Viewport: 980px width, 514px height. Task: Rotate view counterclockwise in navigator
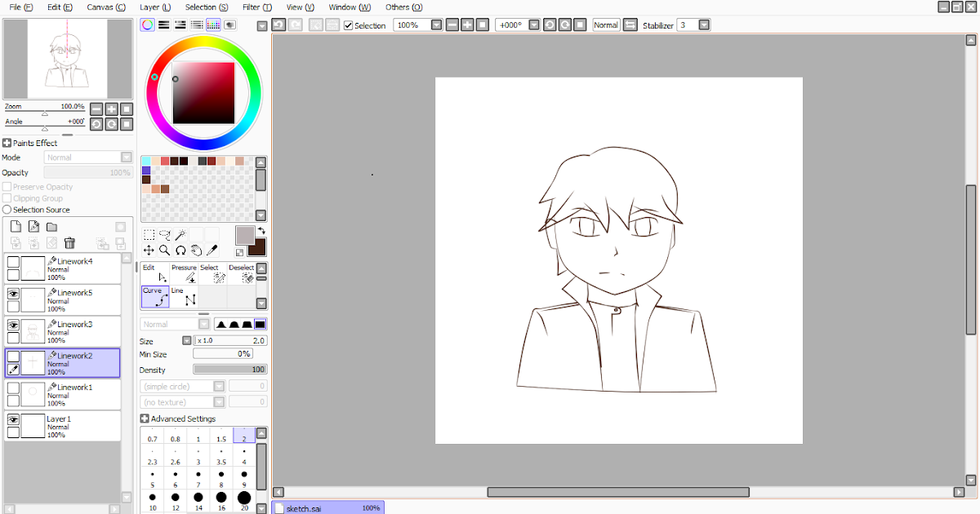(96, 124)
